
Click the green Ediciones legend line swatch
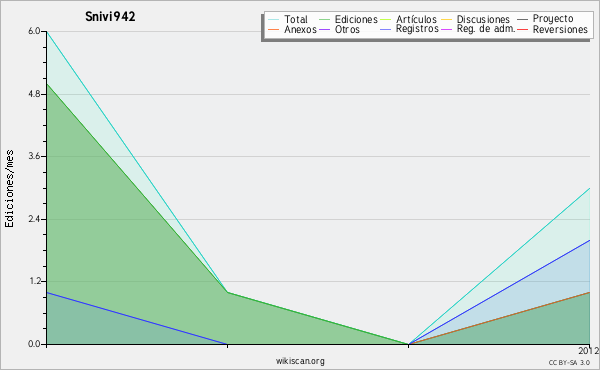pos(324,20)
